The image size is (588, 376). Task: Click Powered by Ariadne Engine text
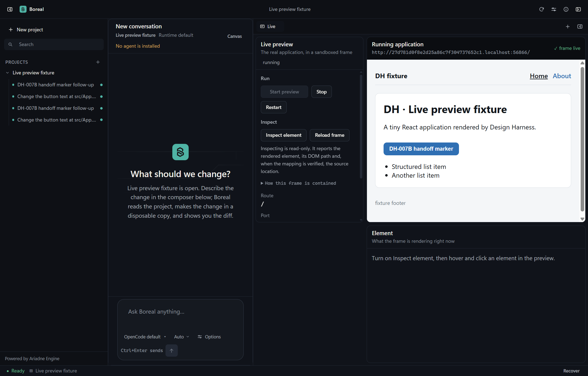[x=32, y=359]
